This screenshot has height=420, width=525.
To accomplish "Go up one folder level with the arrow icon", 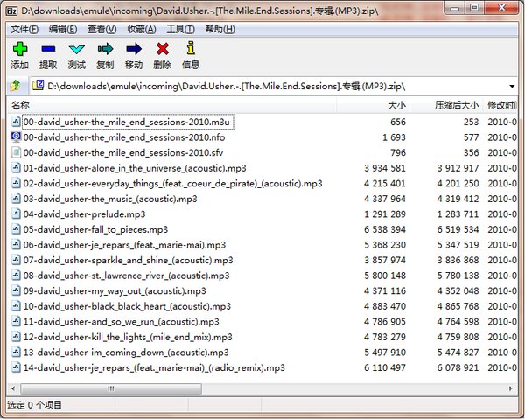I will point(15,86).
